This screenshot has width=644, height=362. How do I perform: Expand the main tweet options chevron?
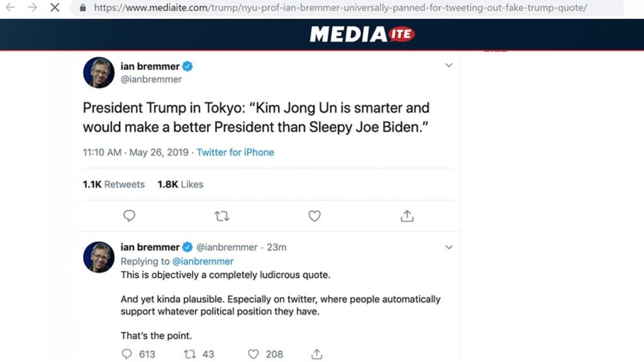448,65
